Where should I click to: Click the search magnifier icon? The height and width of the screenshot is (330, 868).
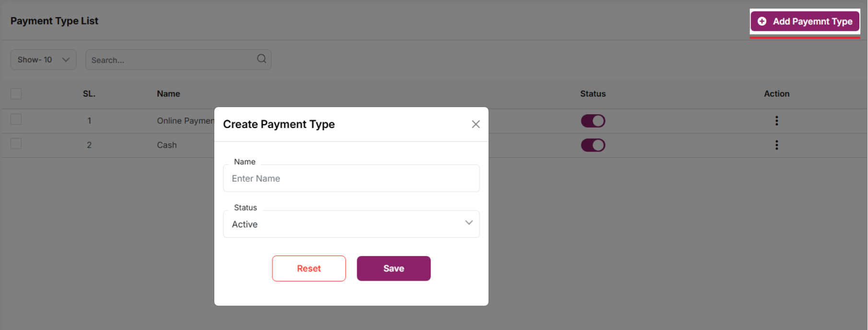[261, 59]
